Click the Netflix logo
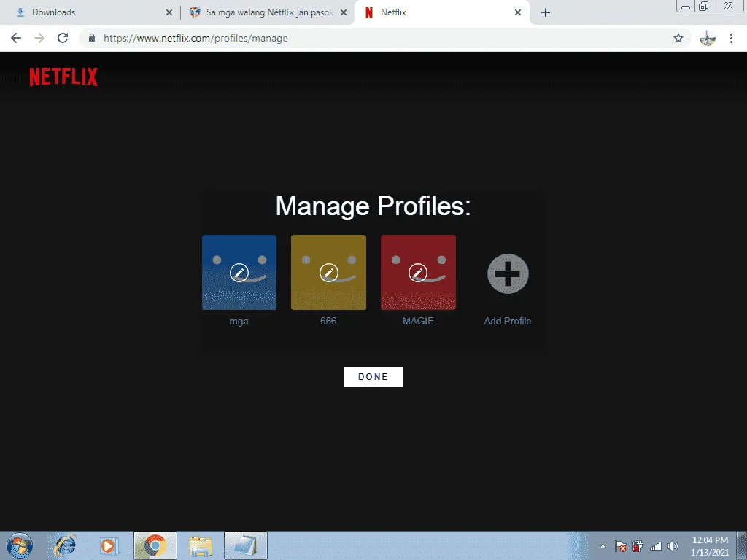Image resolution: width=747 pixels, height=560 pixels. 63,77
